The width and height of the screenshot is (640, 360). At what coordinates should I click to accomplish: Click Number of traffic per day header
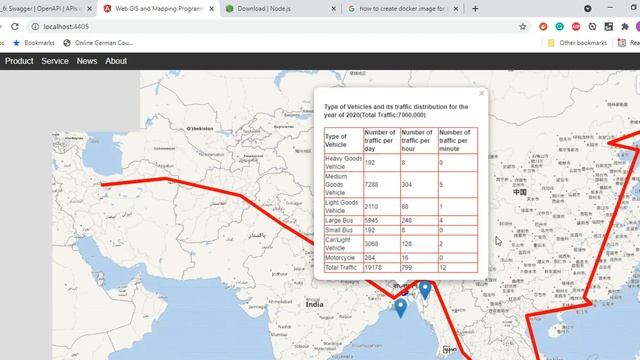click(x=382, y=140)
